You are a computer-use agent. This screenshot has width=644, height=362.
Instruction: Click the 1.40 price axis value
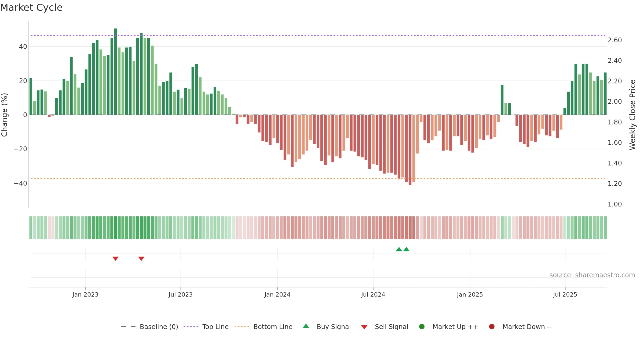pos(615,163)
